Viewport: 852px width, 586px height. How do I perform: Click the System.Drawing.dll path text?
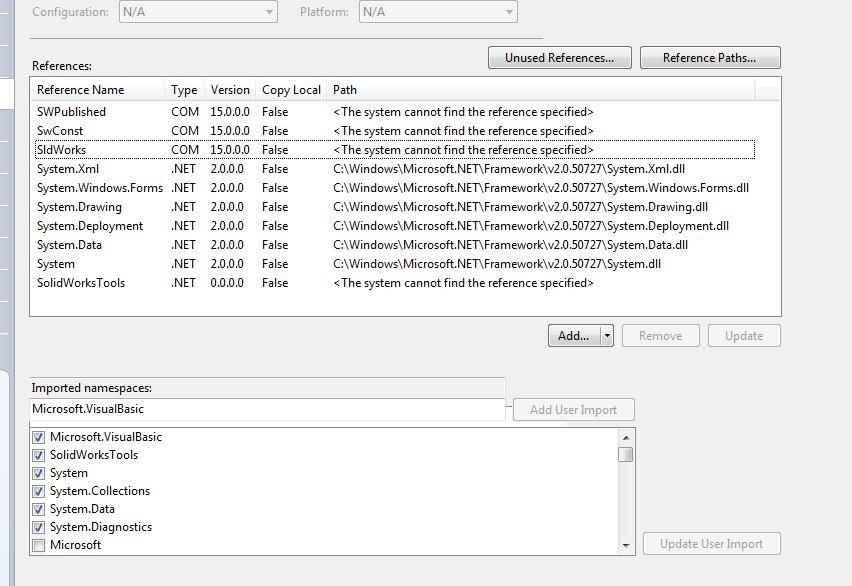(521, 207)
